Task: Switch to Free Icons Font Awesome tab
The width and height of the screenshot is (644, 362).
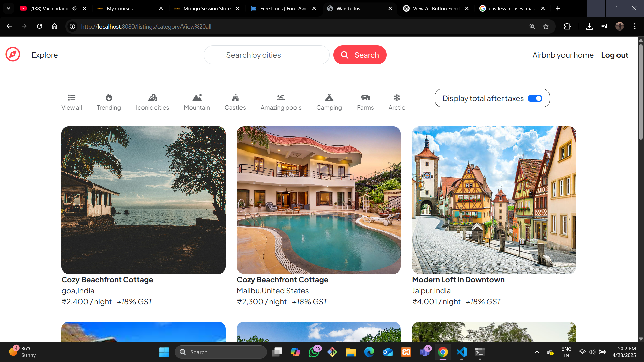Action: [283, 8]
